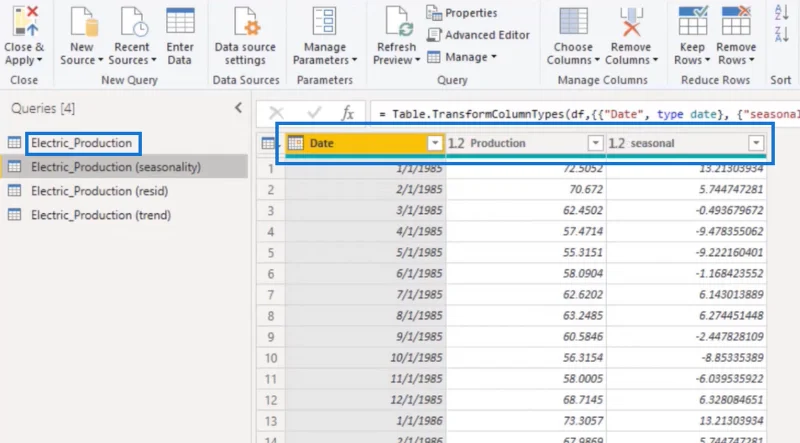Sort ascending A to Z

[782, 12]
